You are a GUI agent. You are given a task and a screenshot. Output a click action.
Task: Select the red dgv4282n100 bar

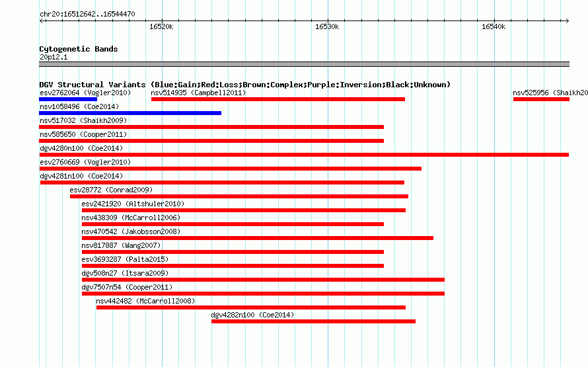[x=314, y=321]
